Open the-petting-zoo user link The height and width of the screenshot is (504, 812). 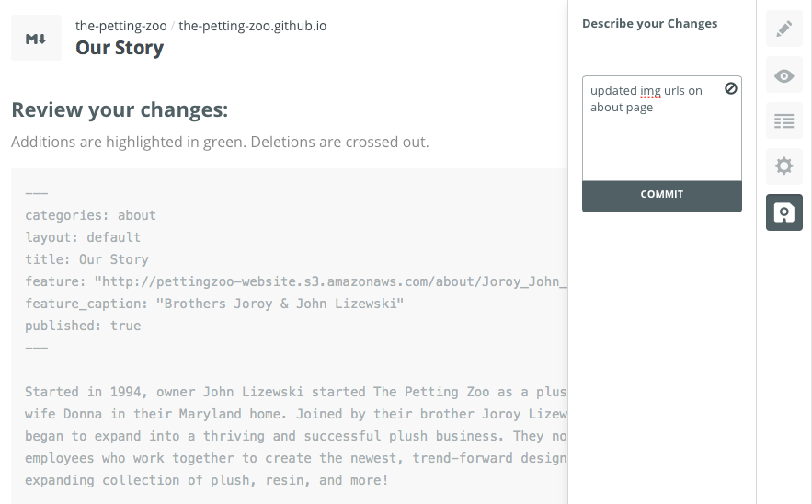point(120,26)
